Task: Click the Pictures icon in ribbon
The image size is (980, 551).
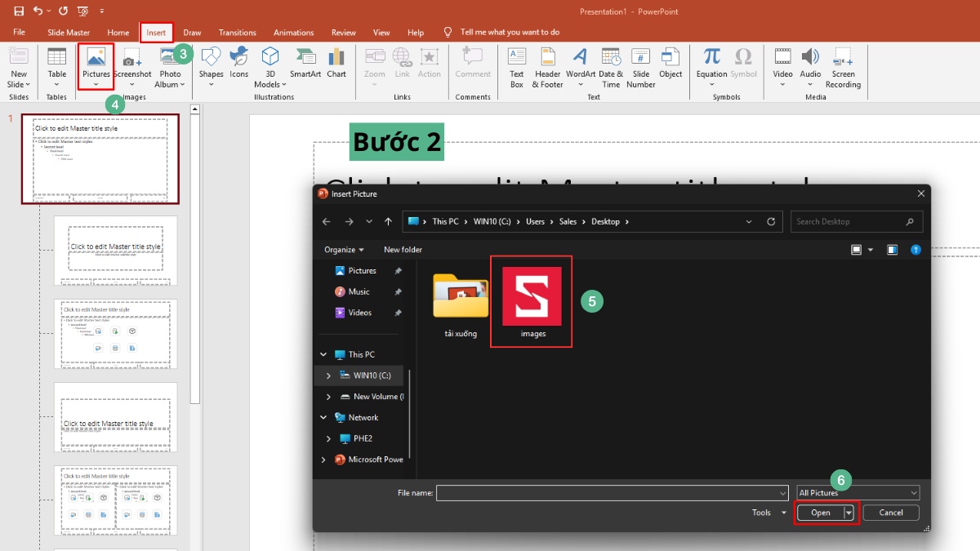Action: point(96,59)
